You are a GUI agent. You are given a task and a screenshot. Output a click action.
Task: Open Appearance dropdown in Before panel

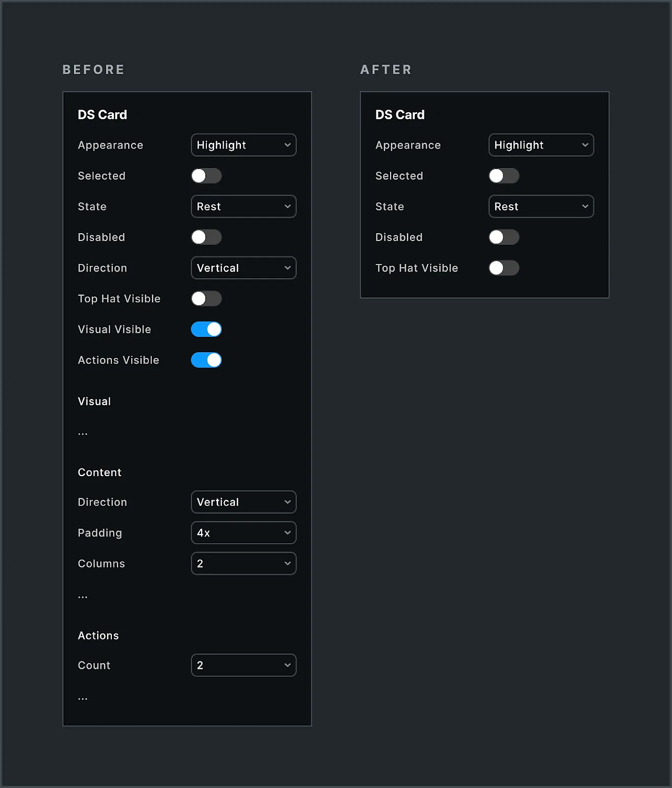coord(244,145)
